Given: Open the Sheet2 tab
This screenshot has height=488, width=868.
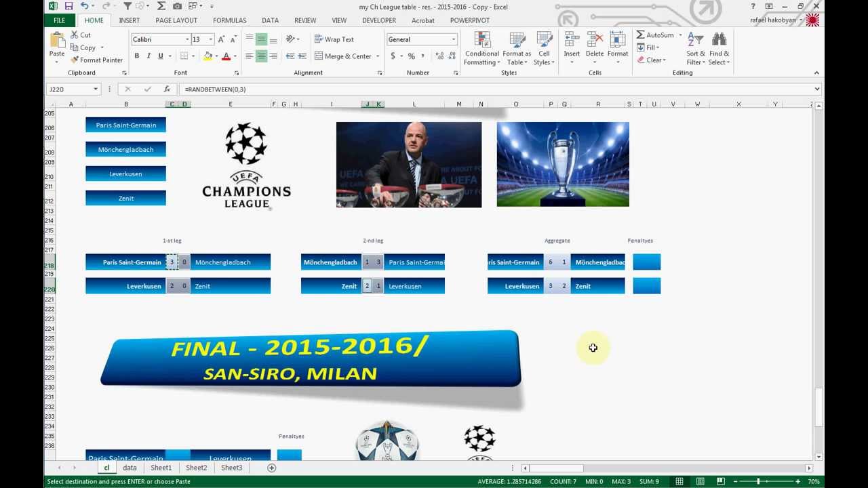Looking at the screenshot, I should [196, 468].
